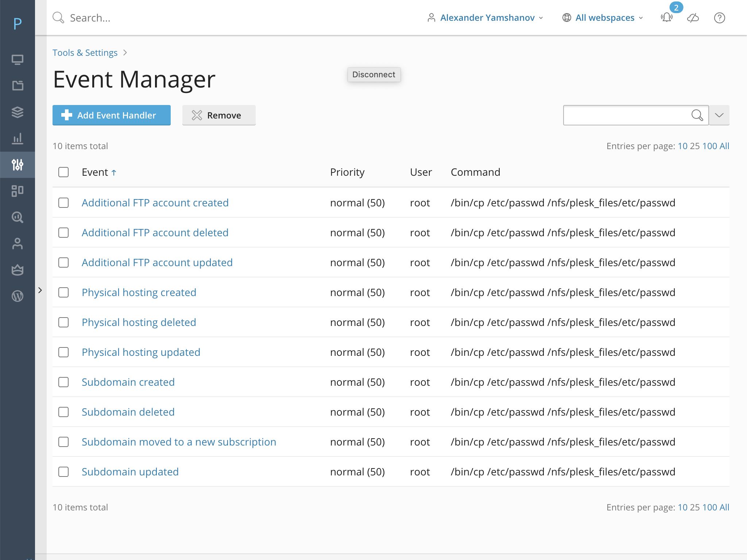The image size is (747, 560).
Task: Click the Add Event Handler button
Action: tap(111, 115)
